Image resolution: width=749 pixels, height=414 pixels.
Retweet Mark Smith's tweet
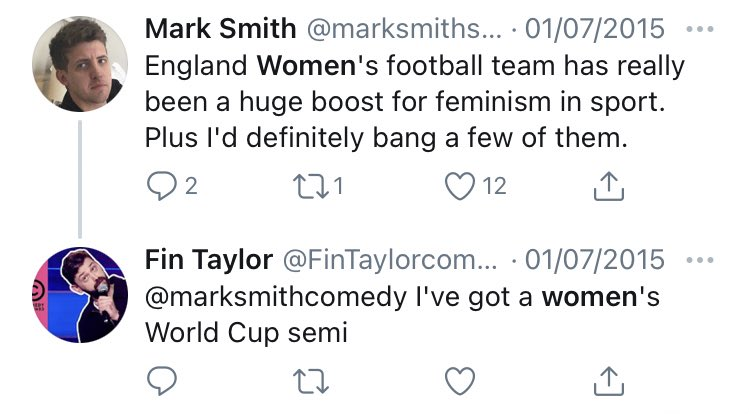[312, 185]
